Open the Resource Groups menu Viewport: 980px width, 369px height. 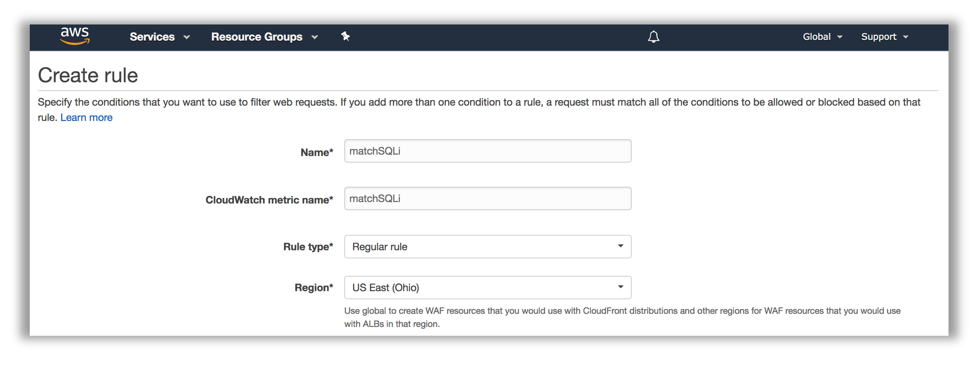[x=264, y=37]
